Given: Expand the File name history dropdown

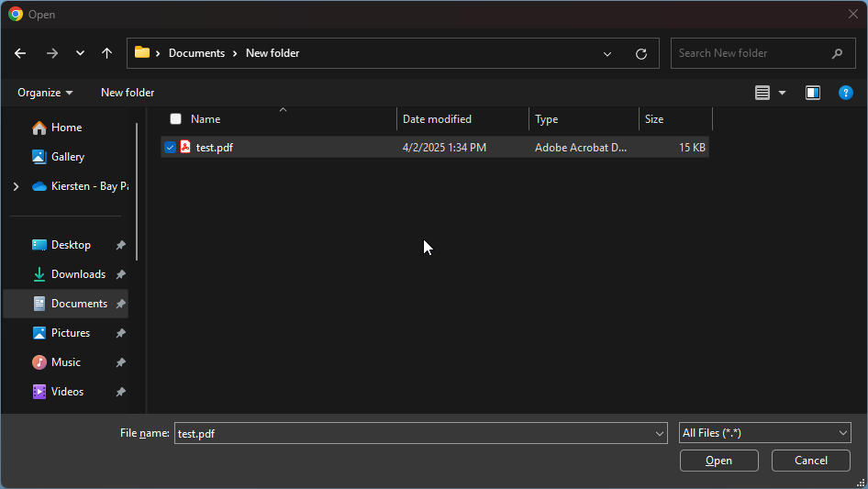Looking at the screenshot, I should click(660, 433).
